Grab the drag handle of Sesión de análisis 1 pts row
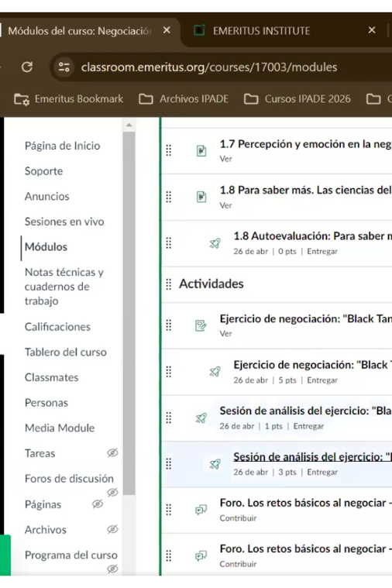The image size is (392, 588). 169,418
